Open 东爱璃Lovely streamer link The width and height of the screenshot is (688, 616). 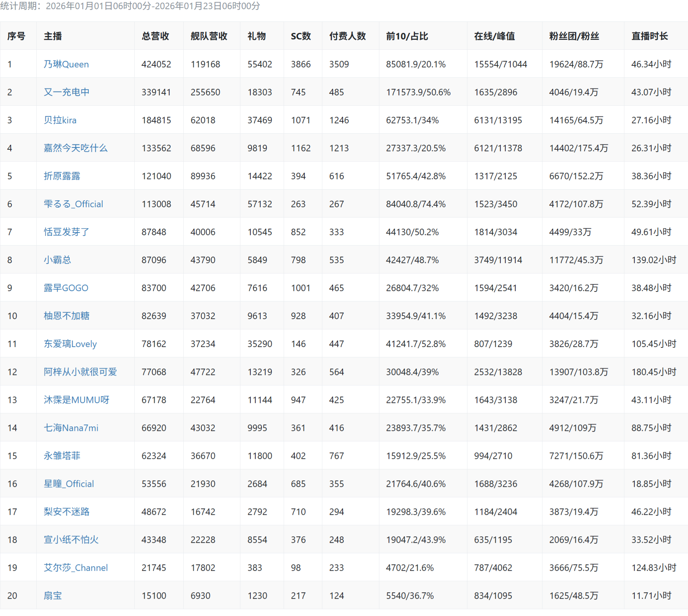(70, 344)
